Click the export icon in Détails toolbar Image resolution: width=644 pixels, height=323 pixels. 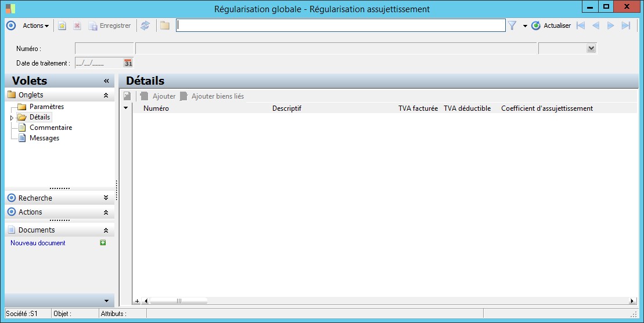point(127,96)
